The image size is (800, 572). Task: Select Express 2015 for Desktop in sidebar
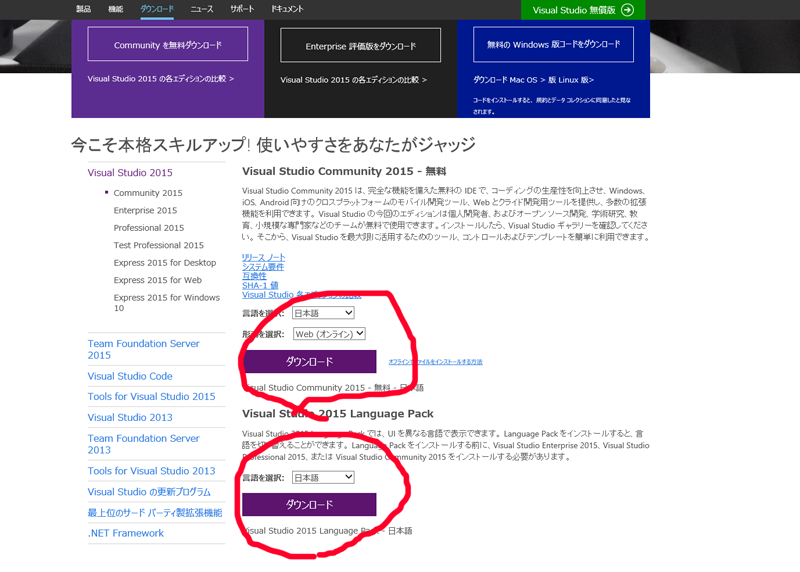point(164,263)
